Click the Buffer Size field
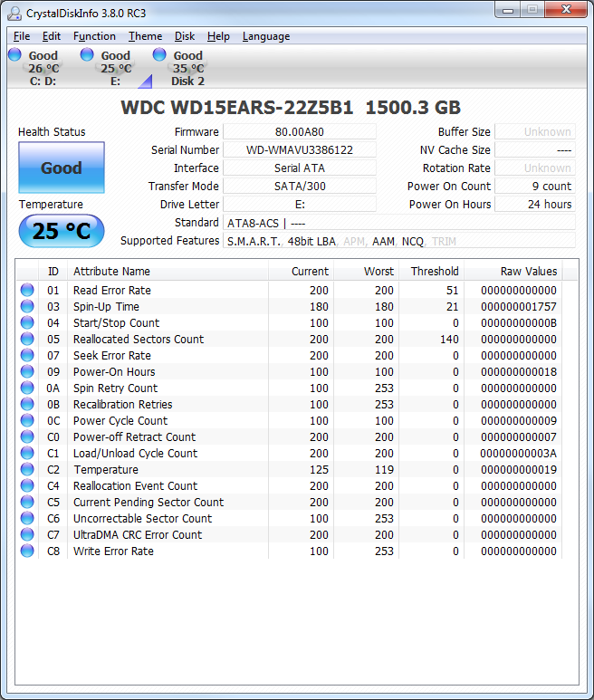The width and height of the screenshot is (594, 700). (x=535, y=131)
